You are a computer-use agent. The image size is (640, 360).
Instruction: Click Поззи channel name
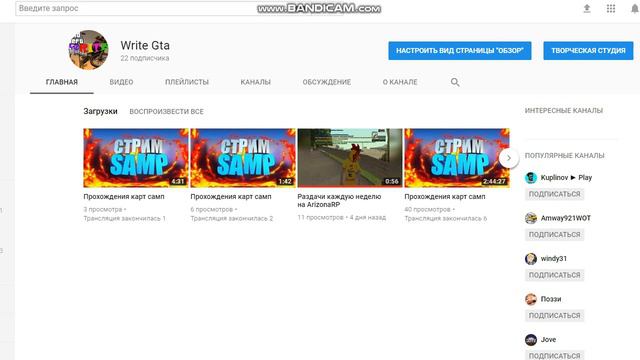point(551,299)
